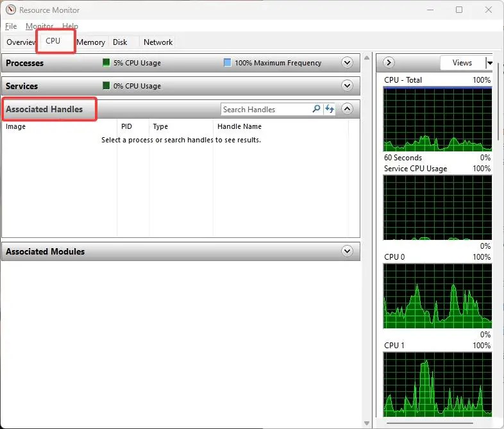Switch to the Network tab
This screenshot has height=429, width=504.
(158, 42)
